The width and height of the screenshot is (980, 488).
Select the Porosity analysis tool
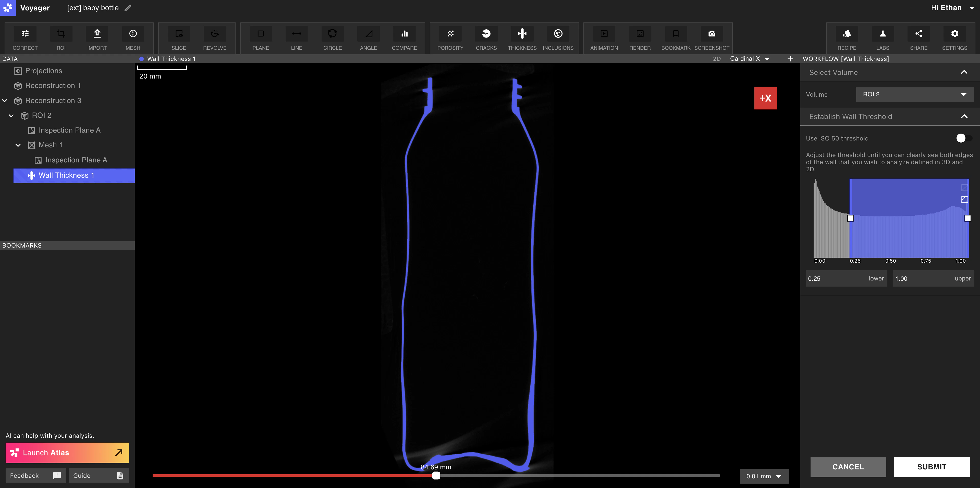click(450, 38)
